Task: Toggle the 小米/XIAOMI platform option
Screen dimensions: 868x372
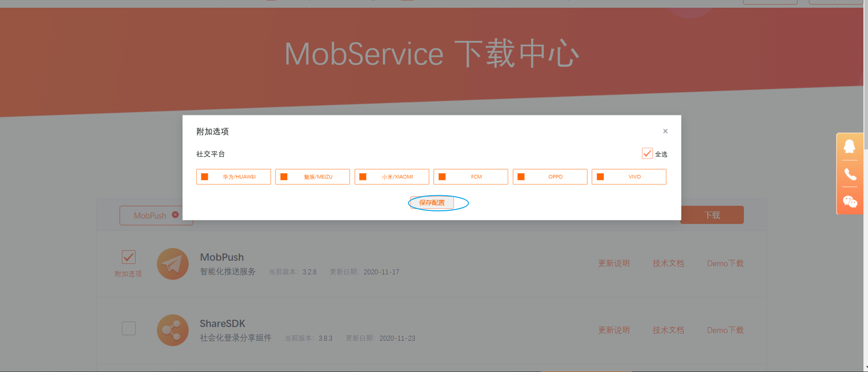Action: (391, 177)
